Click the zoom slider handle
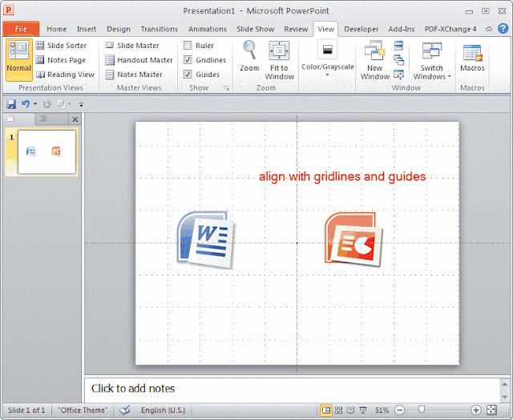Image resolution: width=513 pixels, height=420 pixels. 422,410
